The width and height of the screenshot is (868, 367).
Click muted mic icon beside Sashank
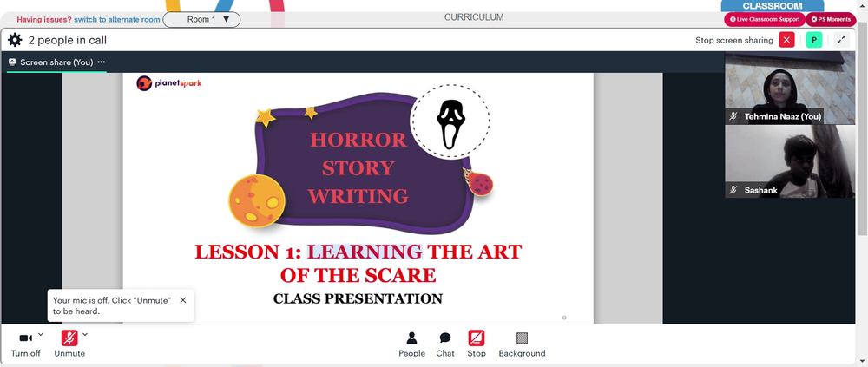point(733,190)
